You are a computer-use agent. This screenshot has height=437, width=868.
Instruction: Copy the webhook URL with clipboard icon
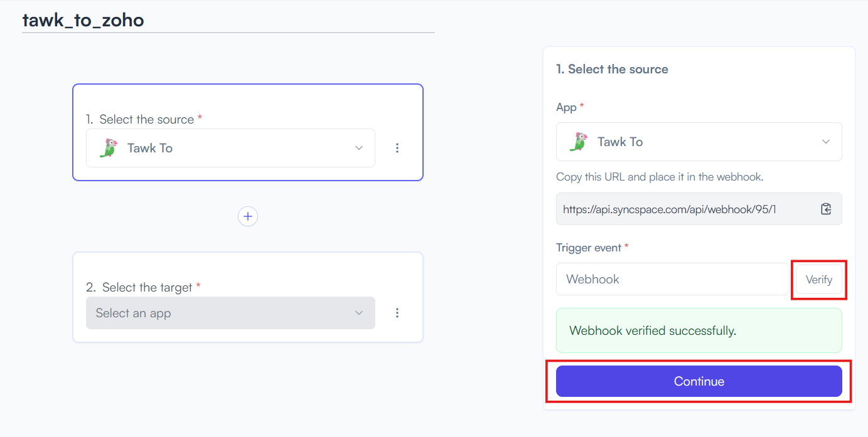pyautogui.click(x=826, y=209)
